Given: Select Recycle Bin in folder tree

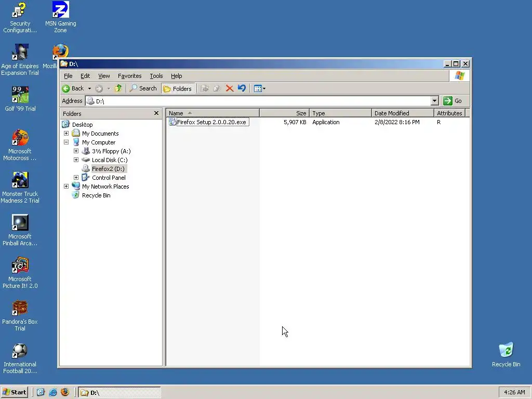Looking at the screenshot, I should tap(96, 195).
